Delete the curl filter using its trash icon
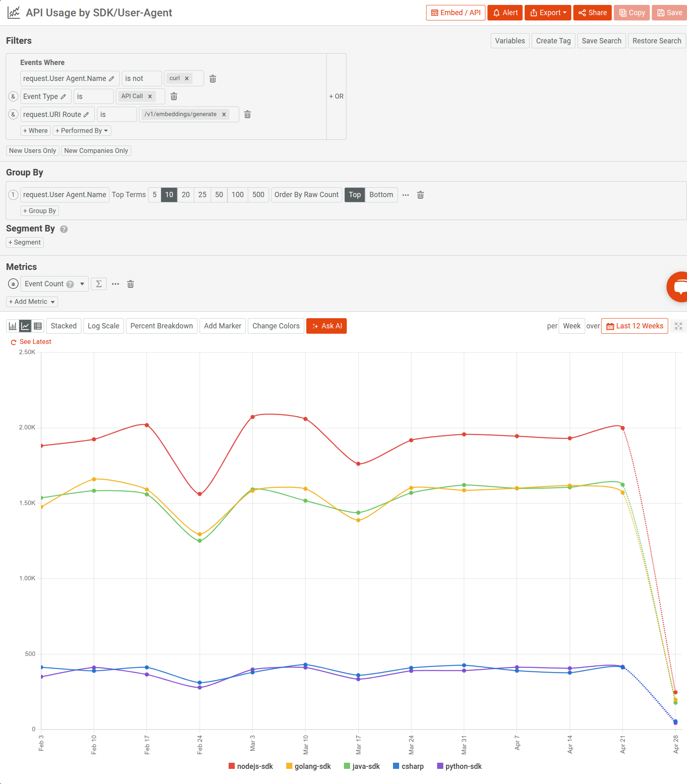Viewport: 687px width, 784px height. tap(213, 78)
